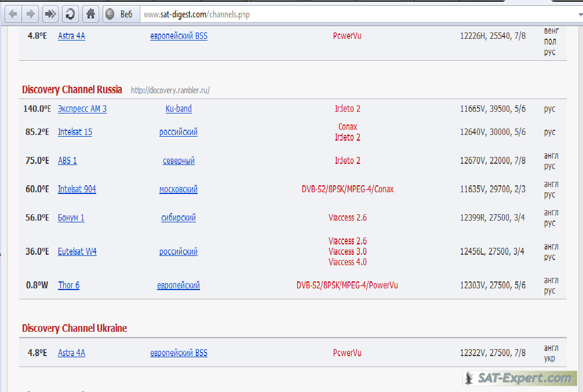
Task: Select the Irdeto 2 encoding for Экспресс AM 3
Action: 347,109
